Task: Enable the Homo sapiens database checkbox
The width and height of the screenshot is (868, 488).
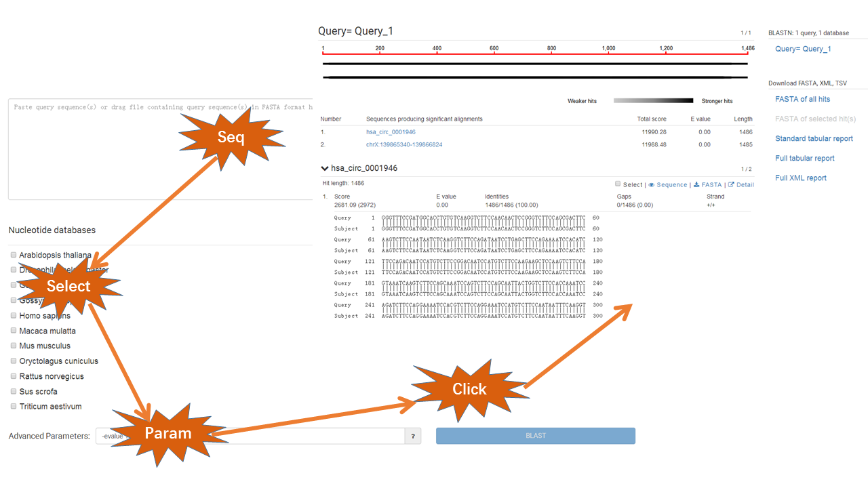Action: (x=14, y=316)
